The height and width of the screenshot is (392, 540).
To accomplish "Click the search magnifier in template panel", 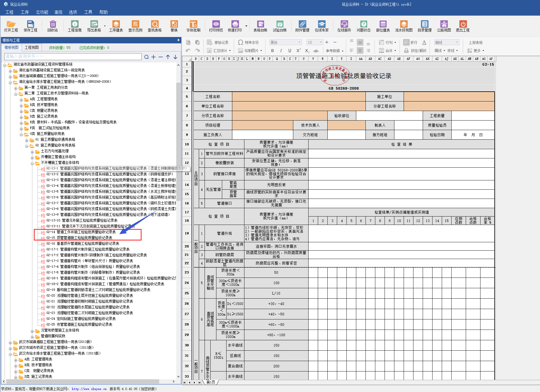I will coord(146,57).
